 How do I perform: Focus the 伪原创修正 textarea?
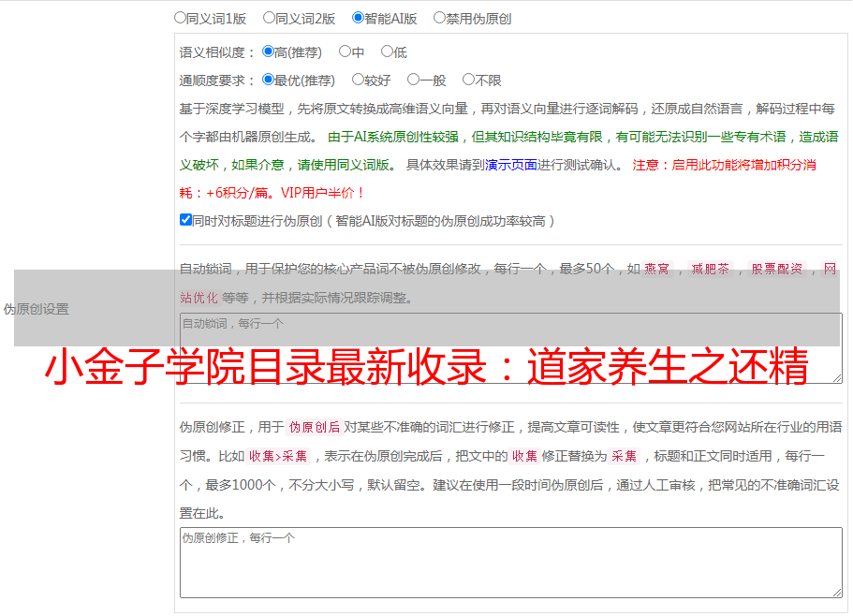(511, 563)
